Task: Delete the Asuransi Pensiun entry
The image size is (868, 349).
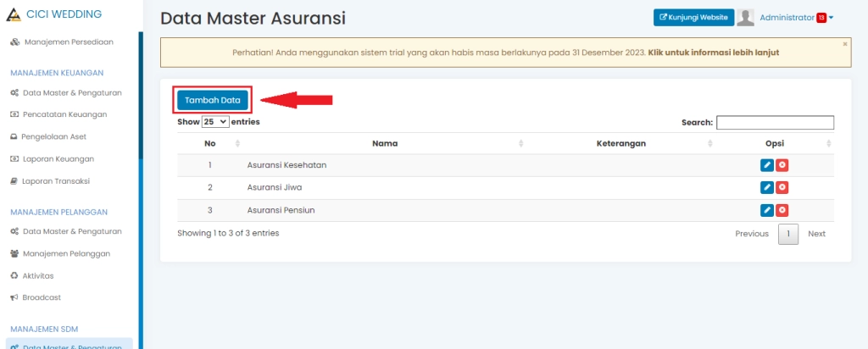Action: [x=782, y=210]
